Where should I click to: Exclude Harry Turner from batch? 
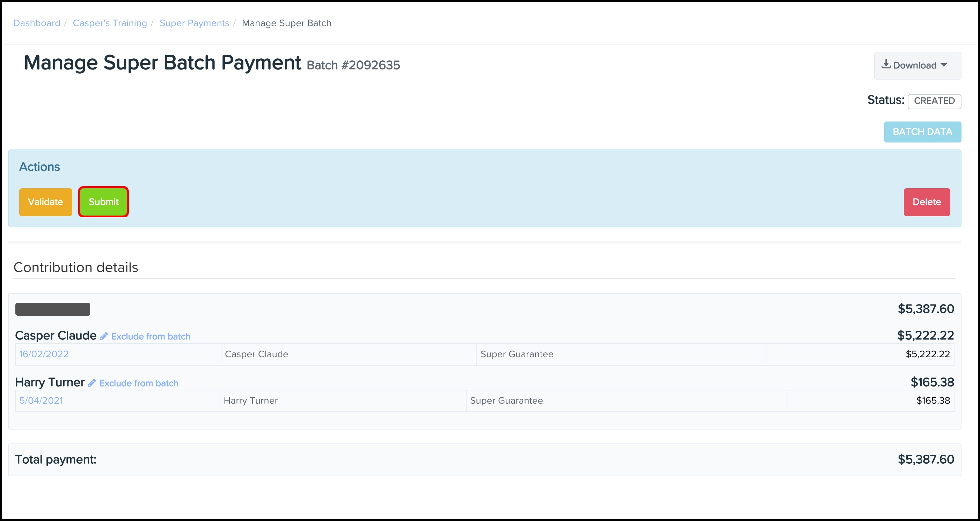[138, 383]
